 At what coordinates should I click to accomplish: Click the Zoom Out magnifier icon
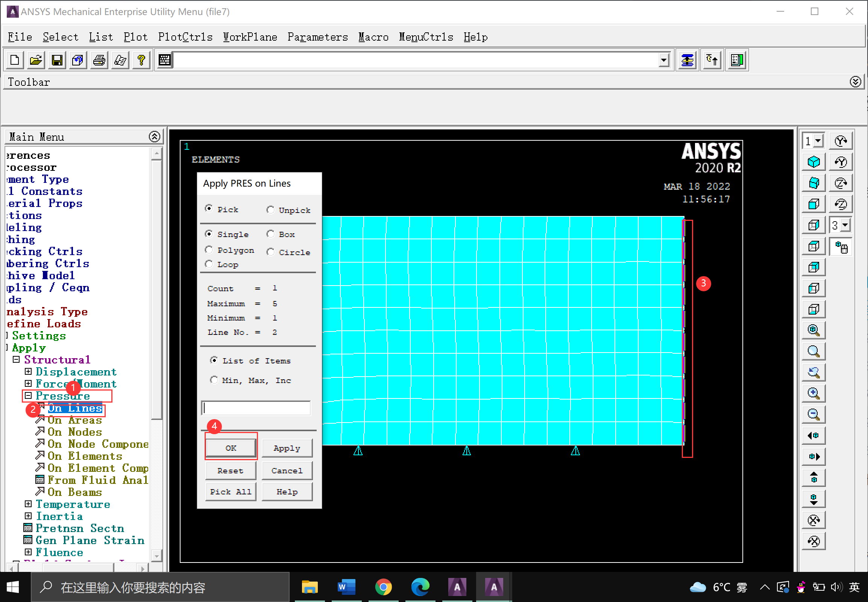(x=814, y=415)
